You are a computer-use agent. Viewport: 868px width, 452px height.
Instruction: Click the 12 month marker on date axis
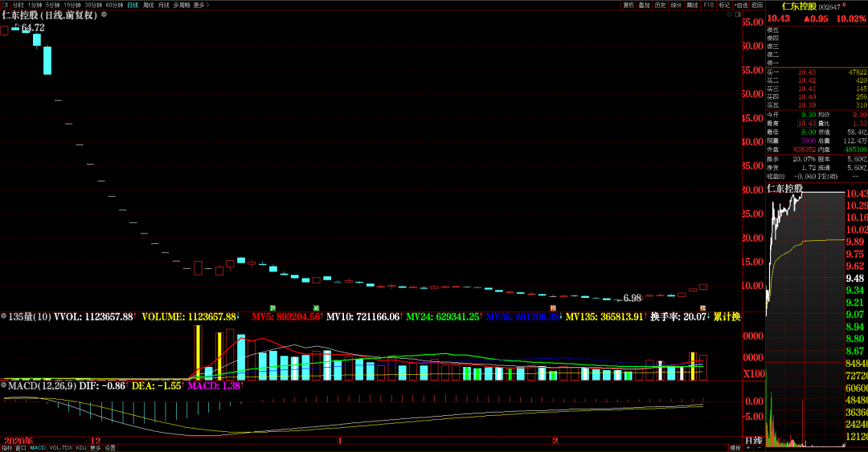coord(95,442)
